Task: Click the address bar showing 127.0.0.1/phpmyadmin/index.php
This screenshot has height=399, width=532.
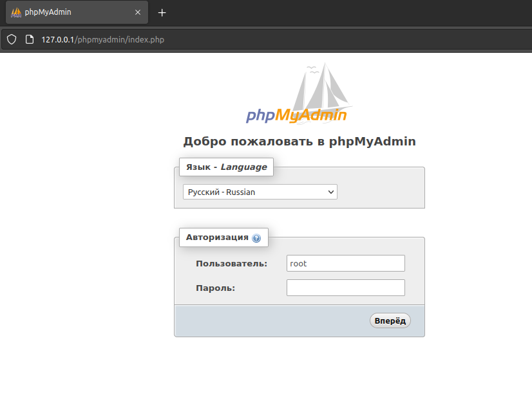Action: coord(103,40)
